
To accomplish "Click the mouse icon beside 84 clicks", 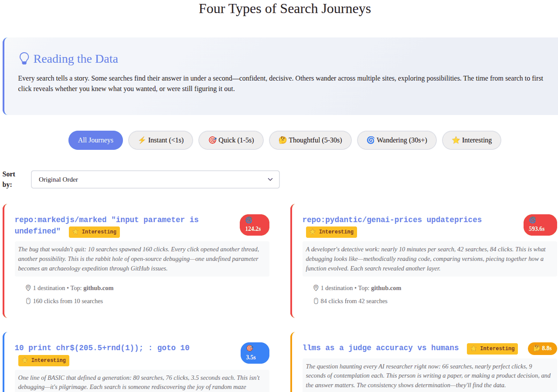I will click(316, 301).
